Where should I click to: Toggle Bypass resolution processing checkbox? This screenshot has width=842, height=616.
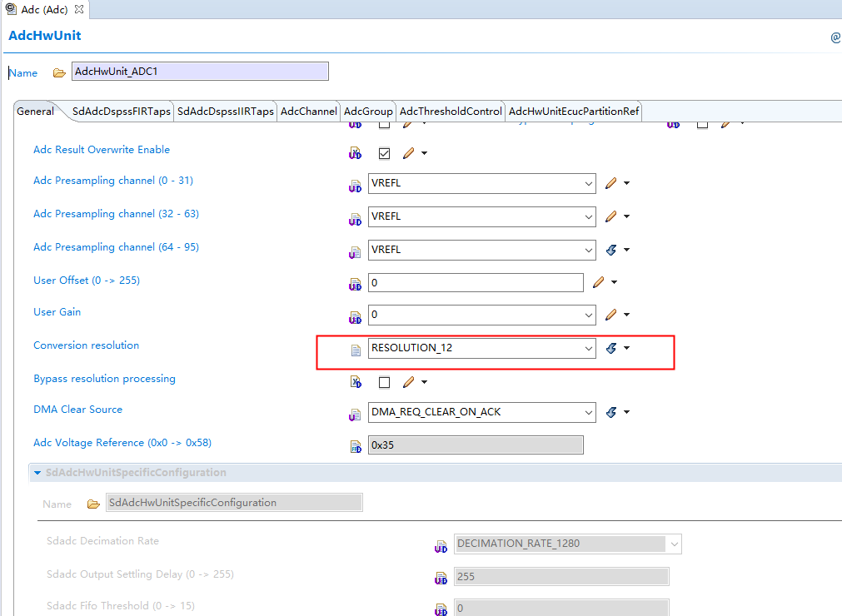coord(385,383)
